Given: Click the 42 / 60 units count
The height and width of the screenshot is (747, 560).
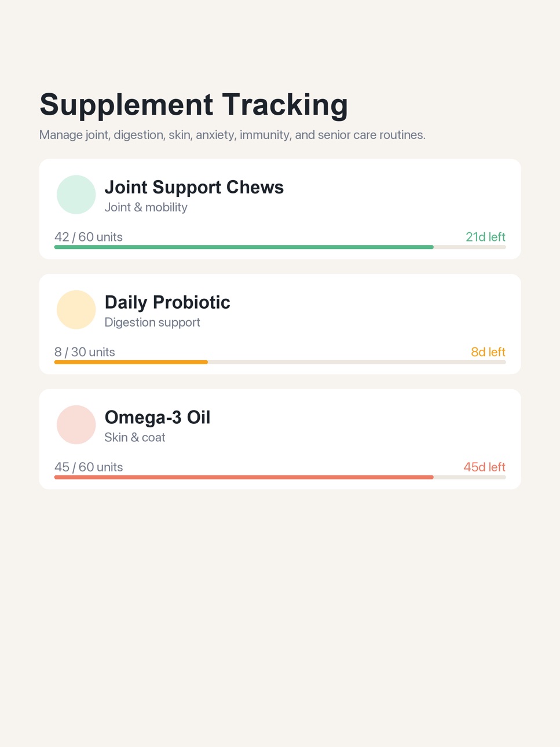Looking at the screenshot, I should [89, 237].
